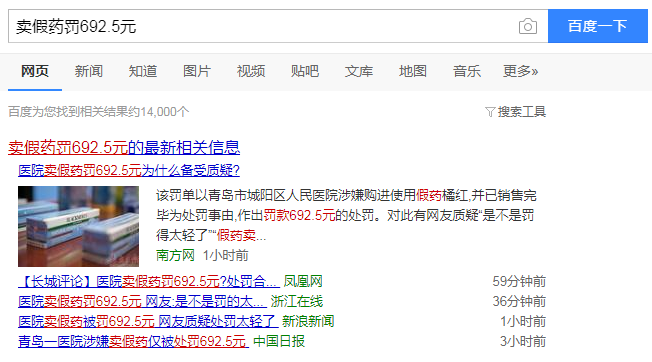Expand the 更多» menu
652x362 pixels.
[x=521, y=71]
